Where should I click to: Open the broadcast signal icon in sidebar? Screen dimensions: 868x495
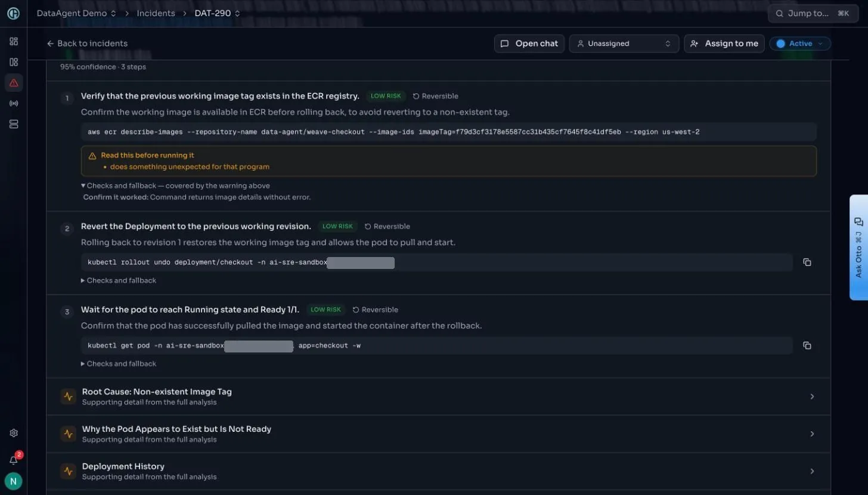(x=14, y=103)
